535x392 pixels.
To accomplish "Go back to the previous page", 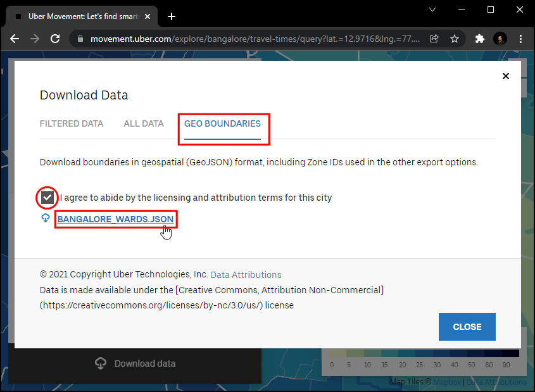I will pyautogui.click(x=15, y=39).
